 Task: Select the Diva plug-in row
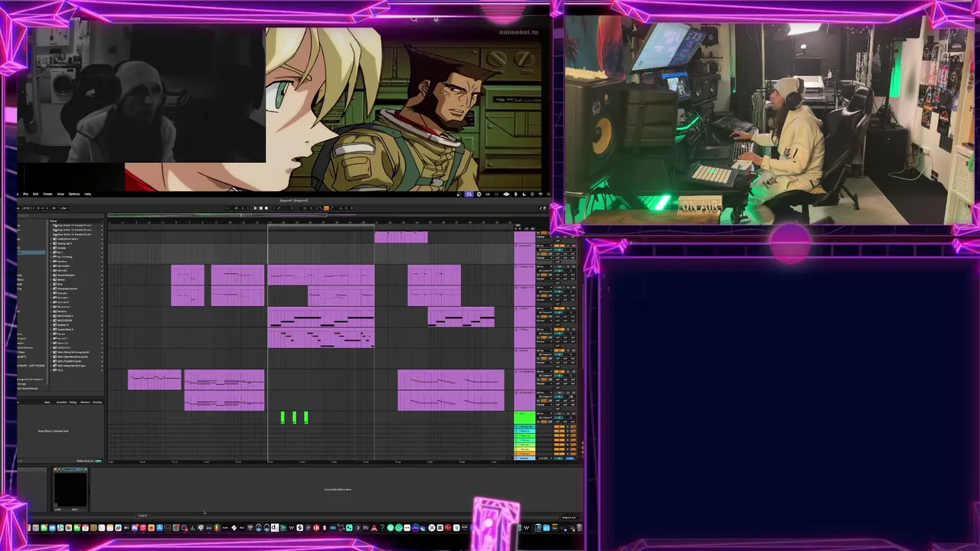tap(77, 284)
